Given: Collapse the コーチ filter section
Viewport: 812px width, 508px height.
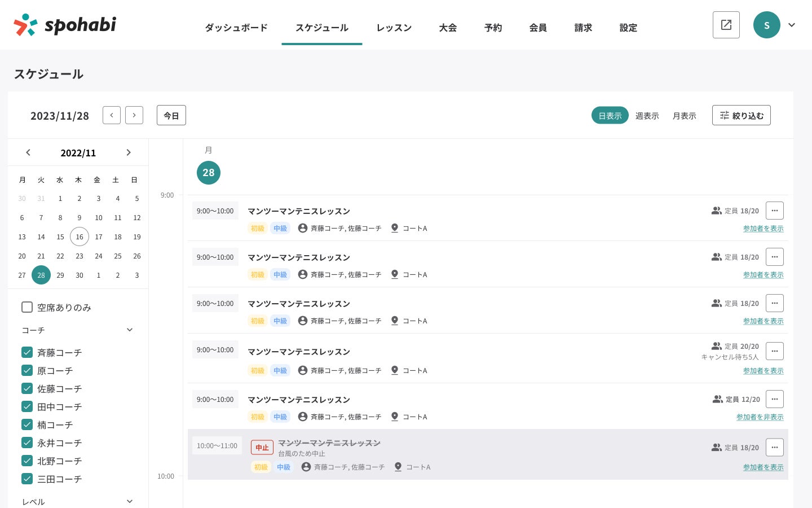Looking at the screenshot, I should (130, 330).
